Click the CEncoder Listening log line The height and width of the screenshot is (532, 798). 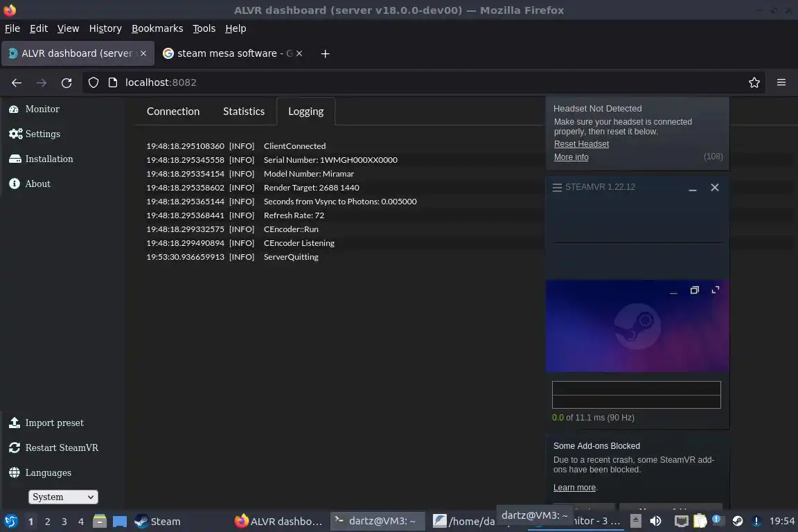coord(299,243)
